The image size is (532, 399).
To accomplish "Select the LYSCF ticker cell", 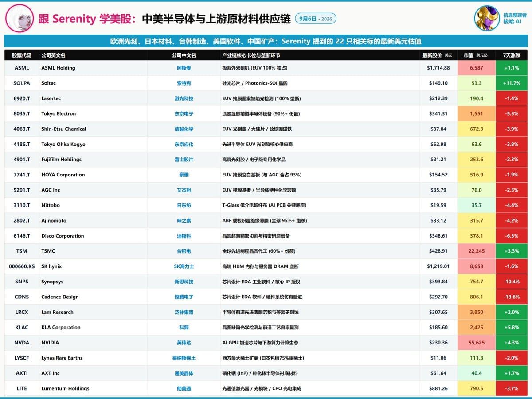I will [x=22, y=358].
